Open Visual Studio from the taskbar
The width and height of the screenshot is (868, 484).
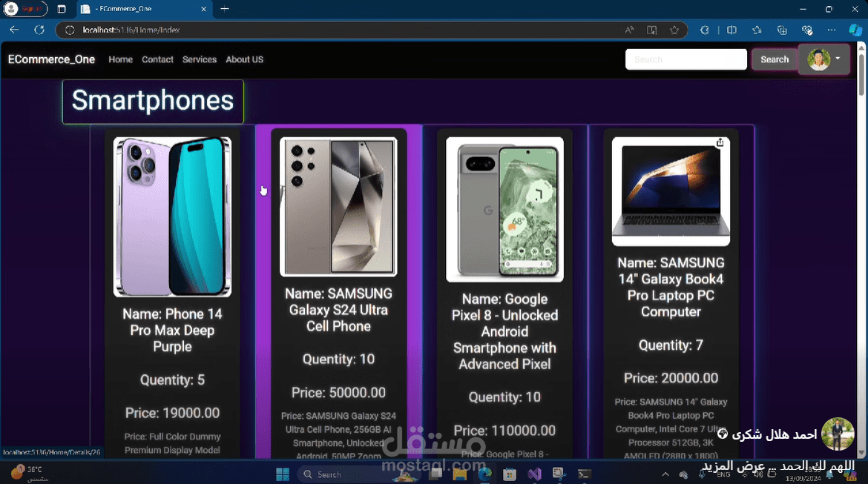coord(534,474)
